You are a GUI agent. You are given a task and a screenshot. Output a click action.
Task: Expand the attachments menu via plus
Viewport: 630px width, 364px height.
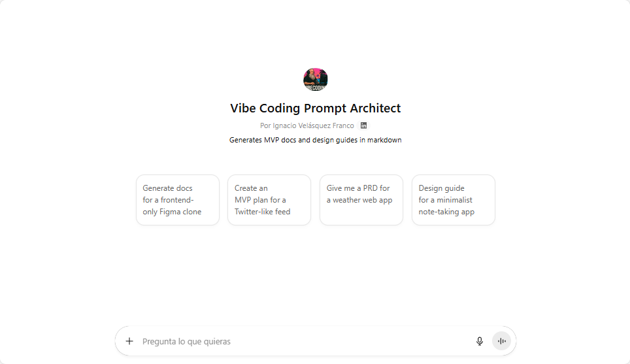tap(129, 341)
